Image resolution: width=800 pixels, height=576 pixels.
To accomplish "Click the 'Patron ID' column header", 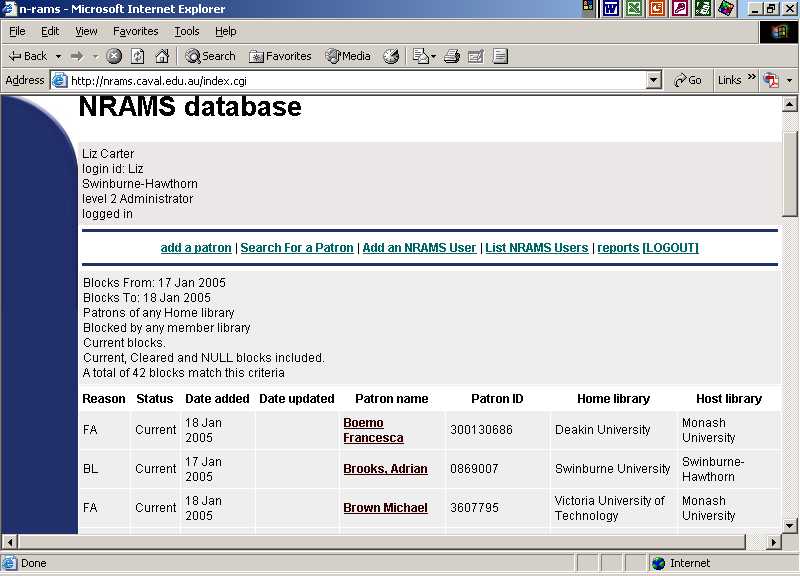I will point(497,399).
